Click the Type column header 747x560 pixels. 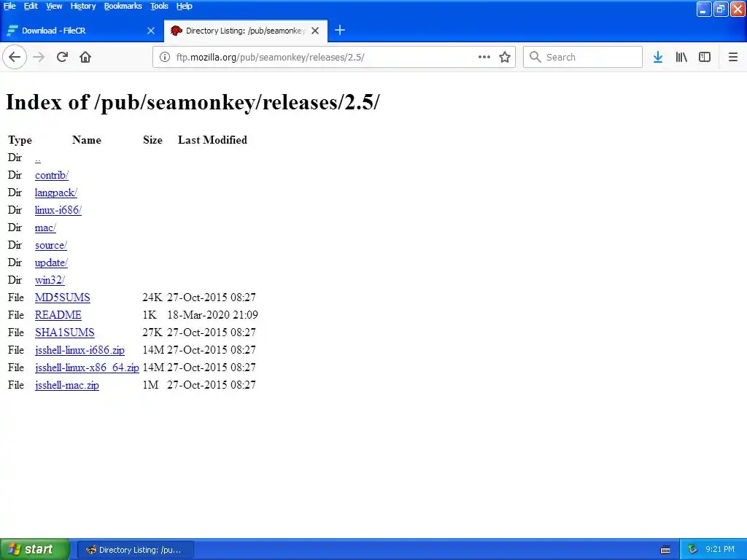(x=20, y=140)
